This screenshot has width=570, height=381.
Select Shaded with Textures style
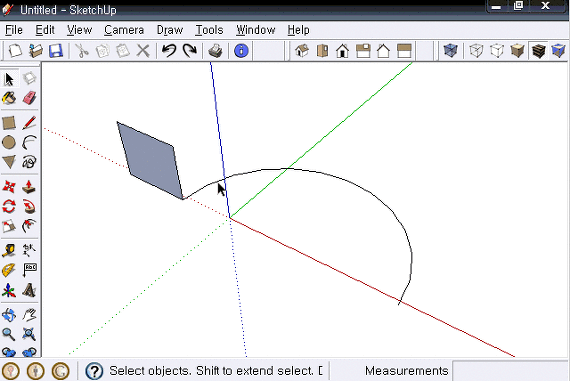pos(538,51)
